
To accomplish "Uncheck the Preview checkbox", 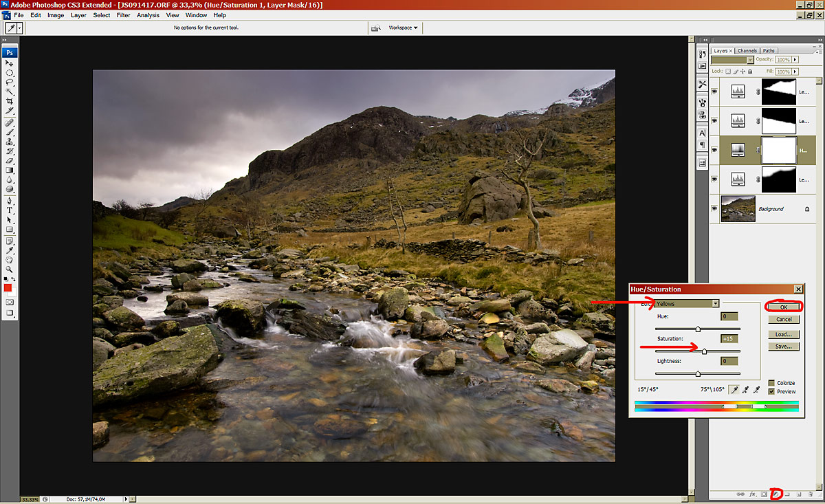I will [771, 391].
